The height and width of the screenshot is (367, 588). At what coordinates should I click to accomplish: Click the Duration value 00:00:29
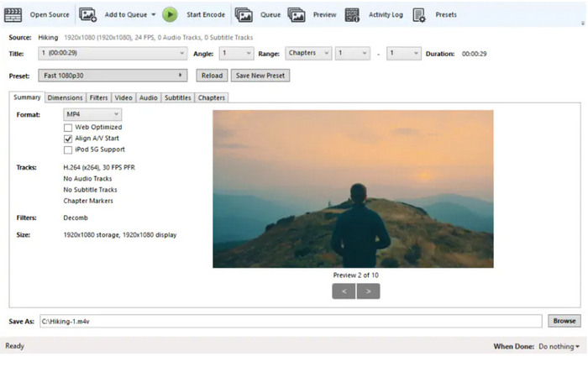coord(474,54)
